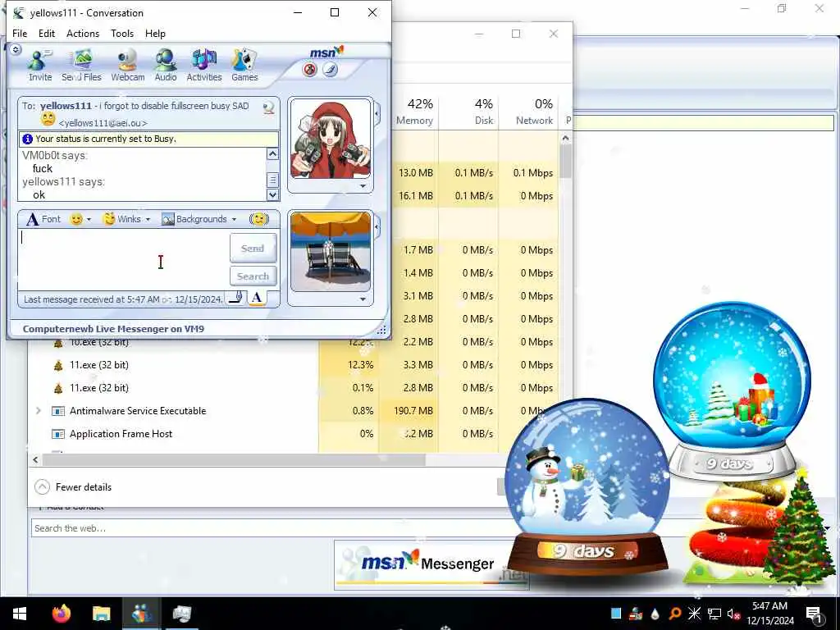The image size is (840, 630).
Task: Switch to handwriting mode pen icon
Action: pyautogui.click(x=235, y=298)
